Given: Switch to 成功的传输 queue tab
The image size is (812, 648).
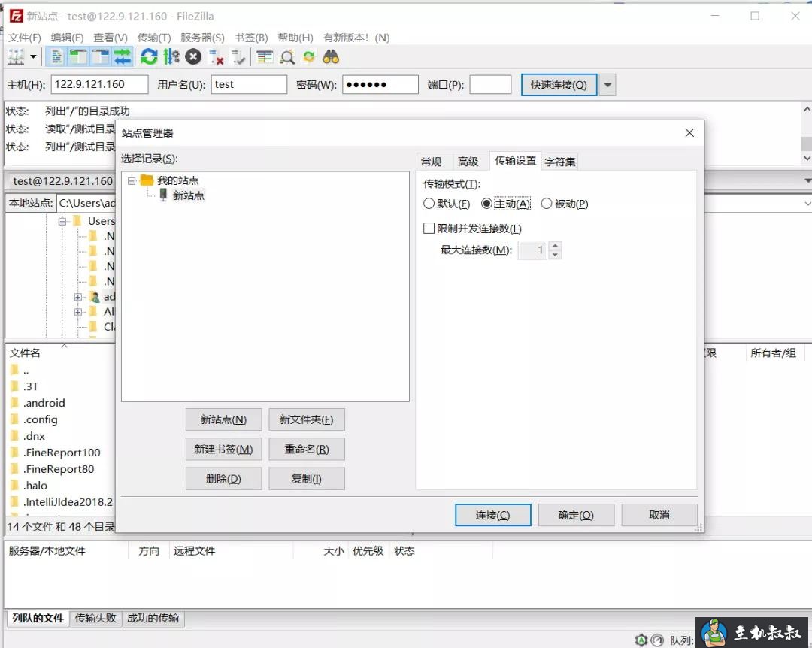Looking at the screenshot, I should [153, 618].
